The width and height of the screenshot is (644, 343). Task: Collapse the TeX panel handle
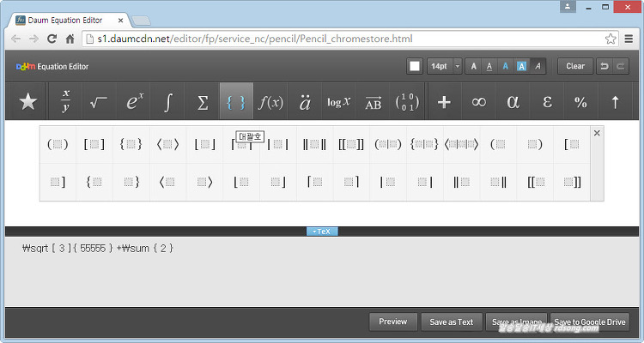pyautogui.click(x=322, y=232)
